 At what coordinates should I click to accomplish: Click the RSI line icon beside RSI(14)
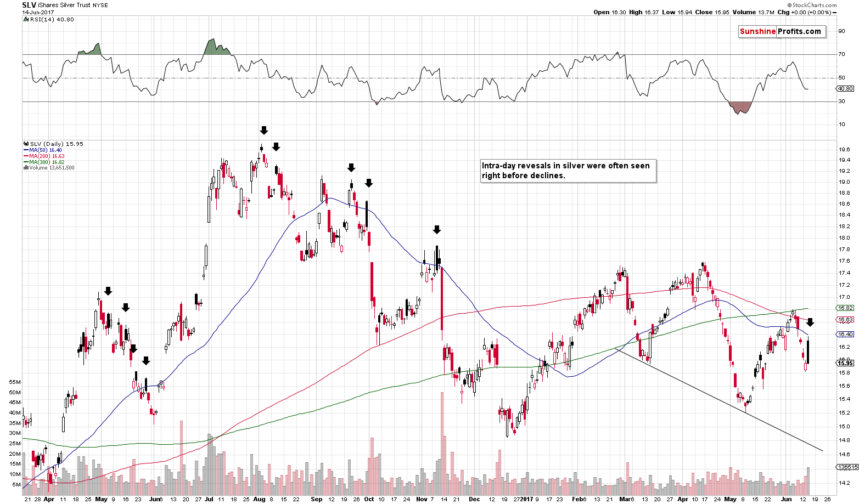[x=25, y=20]
